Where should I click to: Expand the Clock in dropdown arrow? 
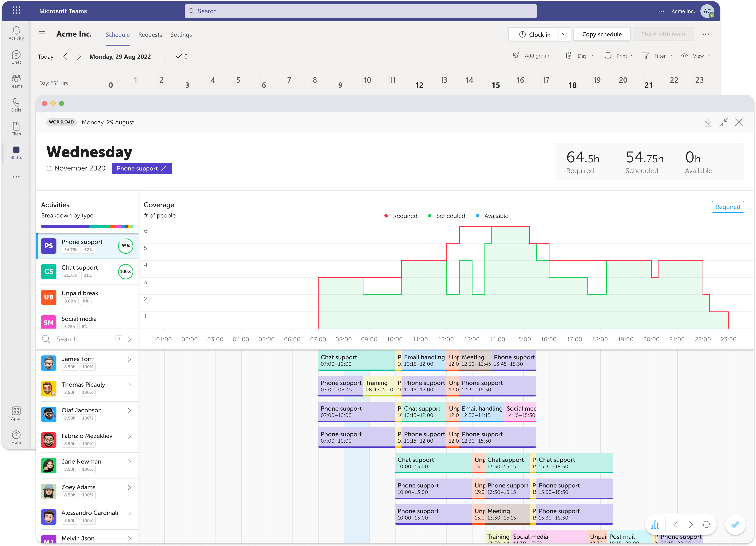pos(564,34)
